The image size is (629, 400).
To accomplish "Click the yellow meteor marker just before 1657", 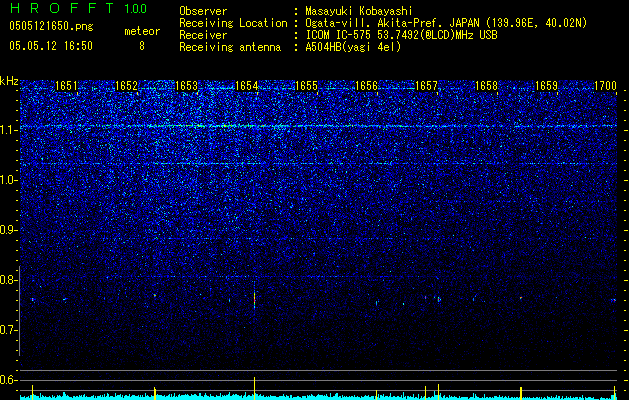I will [x=426, y=393].
